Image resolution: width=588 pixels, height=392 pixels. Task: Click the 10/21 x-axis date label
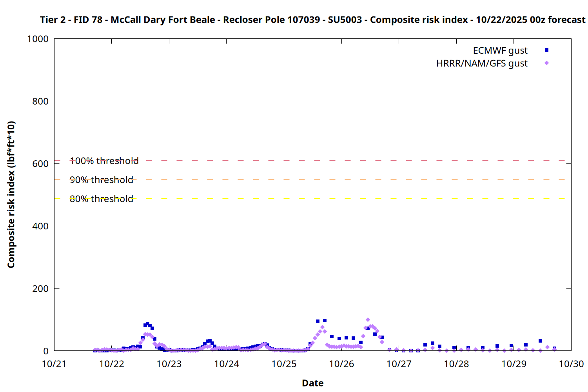click(x=54, y=364)
